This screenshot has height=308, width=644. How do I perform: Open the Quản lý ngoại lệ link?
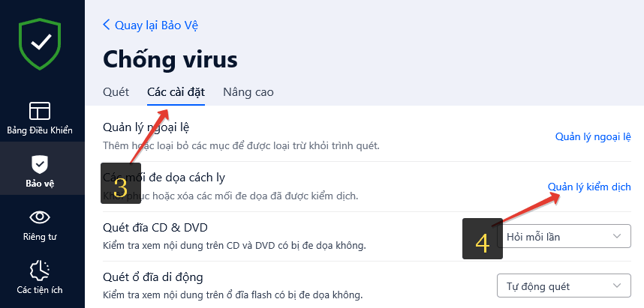pos(593,136)
